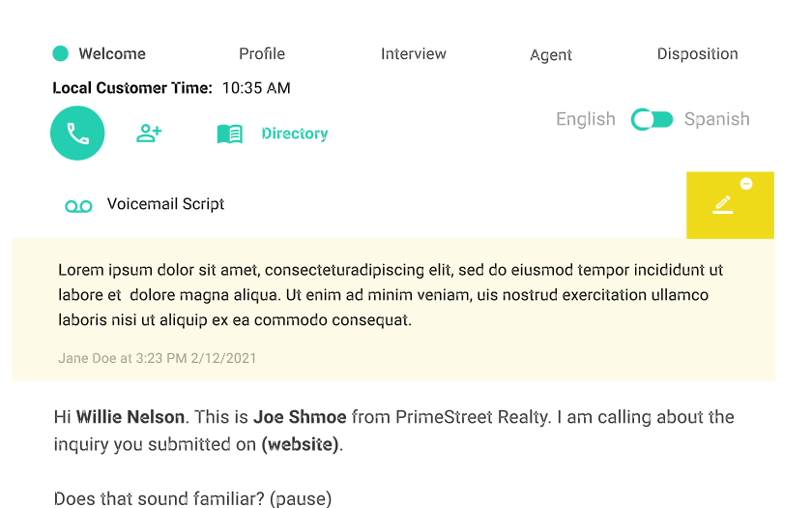This screenshot has height=508, width=812.
Task: Open the Directory book icon
Action: 229,134
